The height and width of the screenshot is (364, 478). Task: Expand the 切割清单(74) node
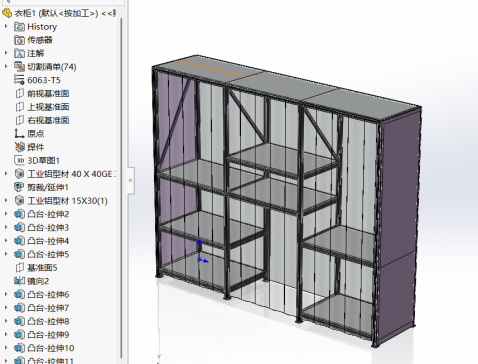[x=6, y=66]
